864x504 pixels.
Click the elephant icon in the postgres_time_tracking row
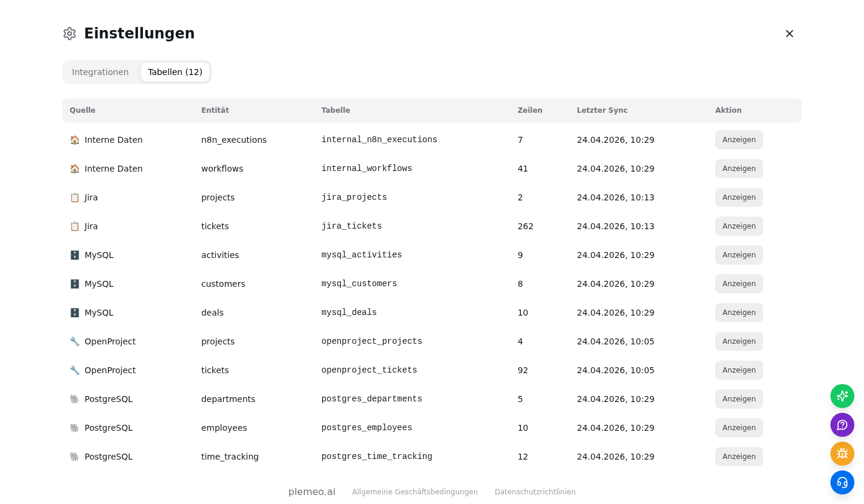[x=74, y=457]
